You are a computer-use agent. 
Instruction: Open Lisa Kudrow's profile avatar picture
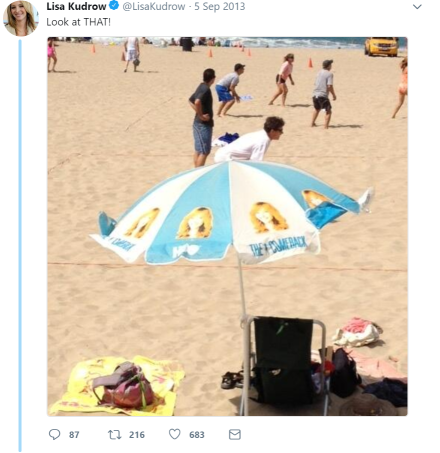point(21,18)
